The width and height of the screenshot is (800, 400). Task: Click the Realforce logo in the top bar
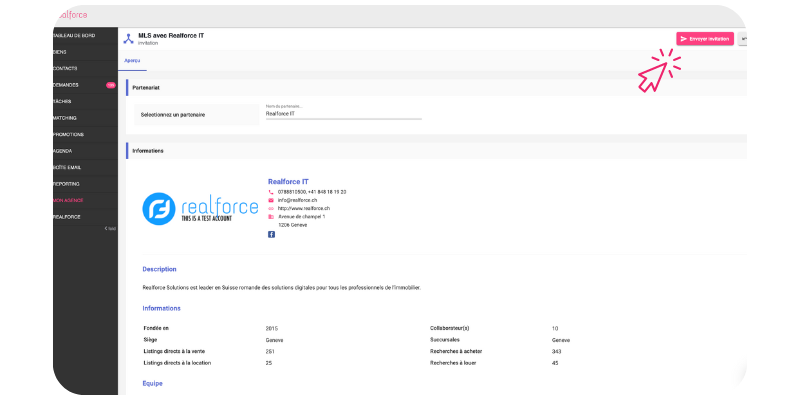click(x=72, y=15)
